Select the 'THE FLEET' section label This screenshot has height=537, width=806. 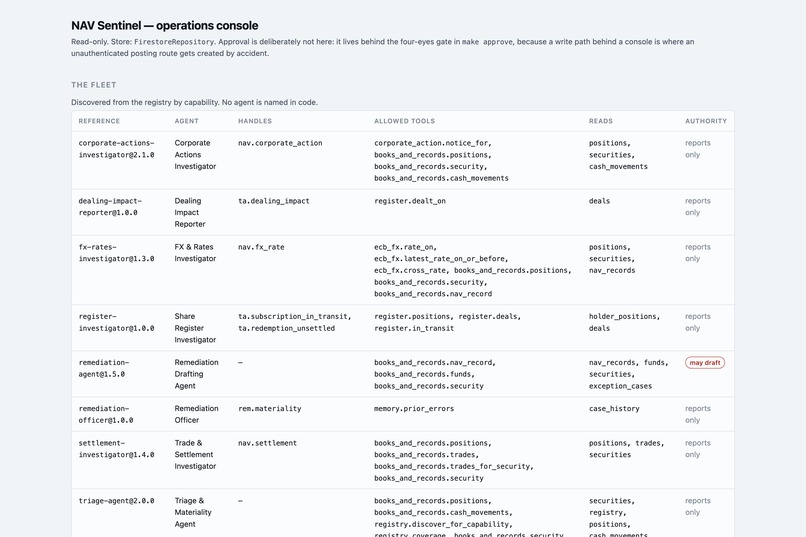(94, 85)
